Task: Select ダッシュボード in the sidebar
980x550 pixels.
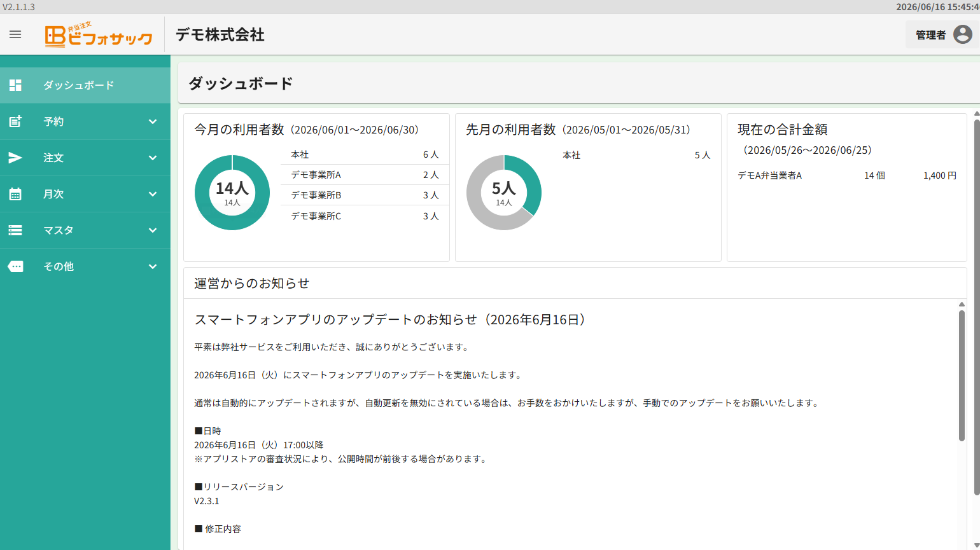Action: pyautogui.click(x=85, y=85)
